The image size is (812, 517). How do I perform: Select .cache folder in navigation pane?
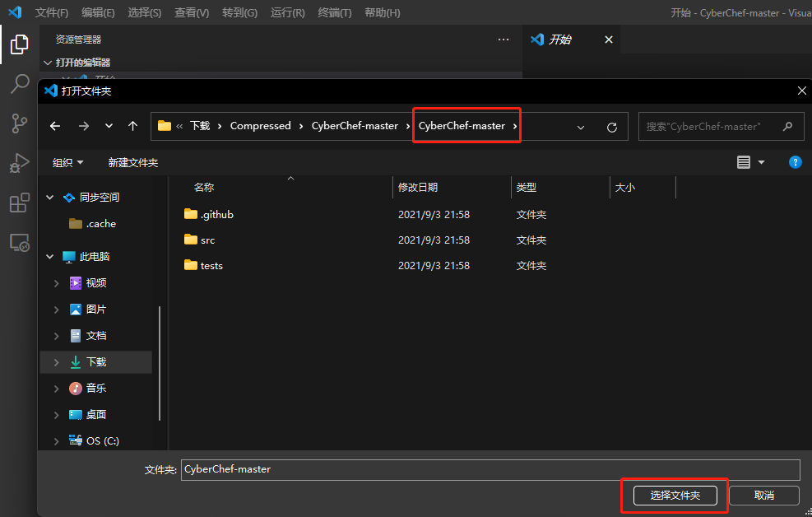93,224
